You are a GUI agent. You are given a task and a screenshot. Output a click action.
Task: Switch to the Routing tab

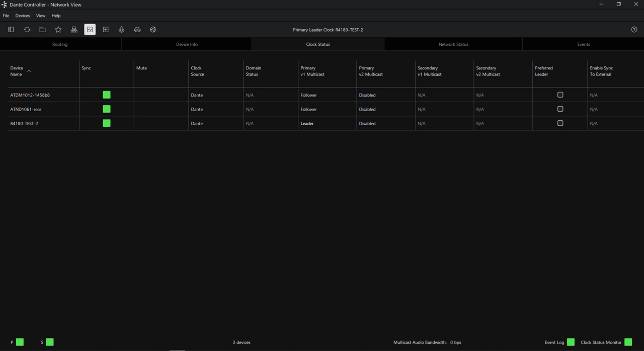click(x=60, y=44)
